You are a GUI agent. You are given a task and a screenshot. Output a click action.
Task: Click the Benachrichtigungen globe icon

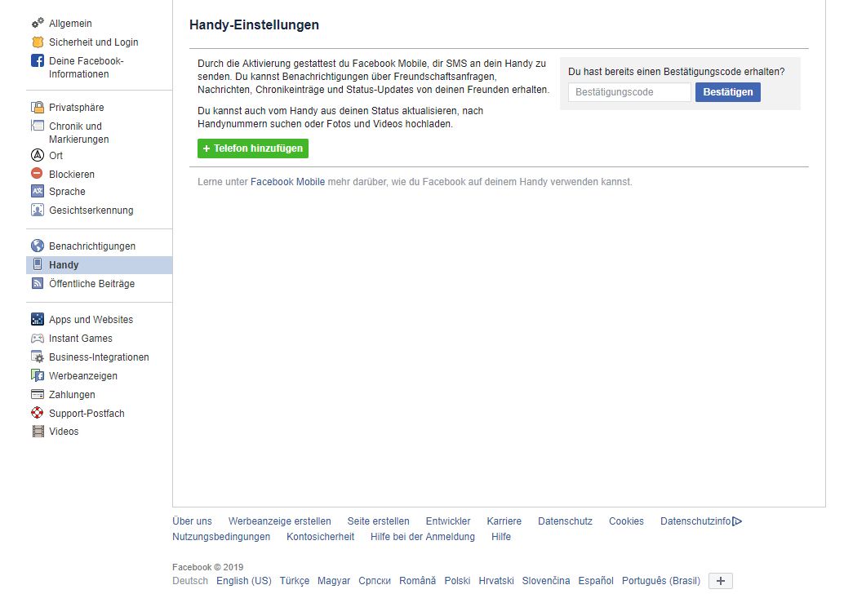pos(38,246)
